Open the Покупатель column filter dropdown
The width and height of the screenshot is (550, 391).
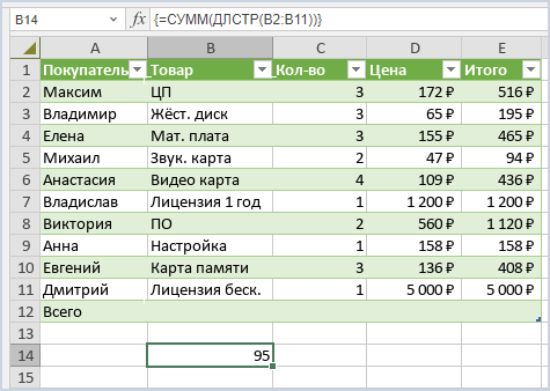coord(137,70)
